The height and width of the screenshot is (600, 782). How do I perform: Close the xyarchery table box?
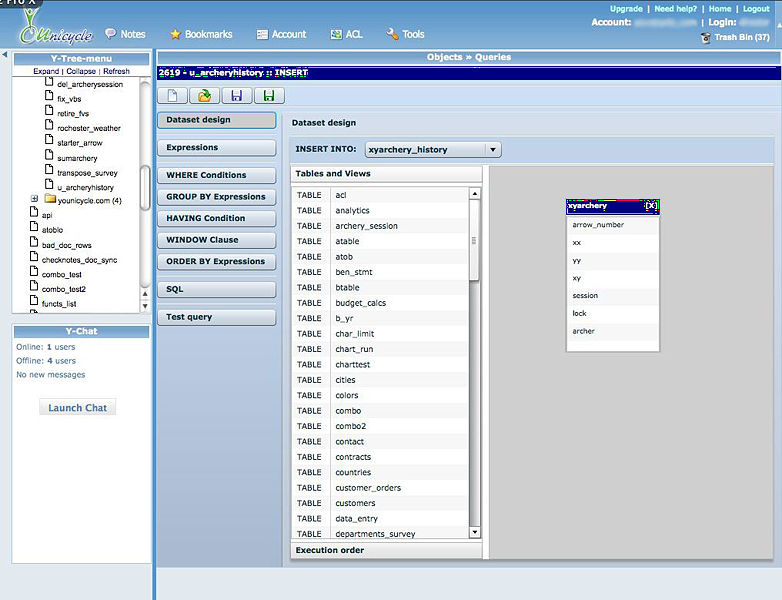pyautogui.click(x=651, y=206)
